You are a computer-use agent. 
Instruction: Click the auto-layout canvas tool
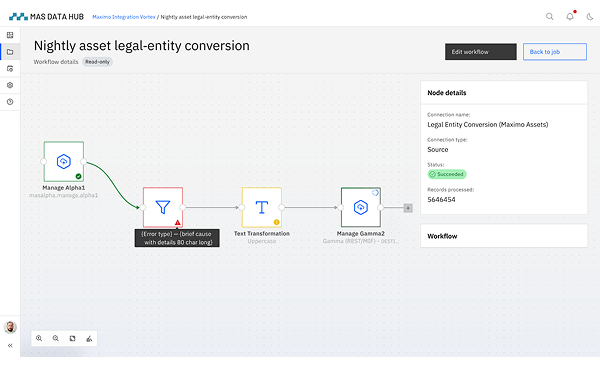click(89, 338)
